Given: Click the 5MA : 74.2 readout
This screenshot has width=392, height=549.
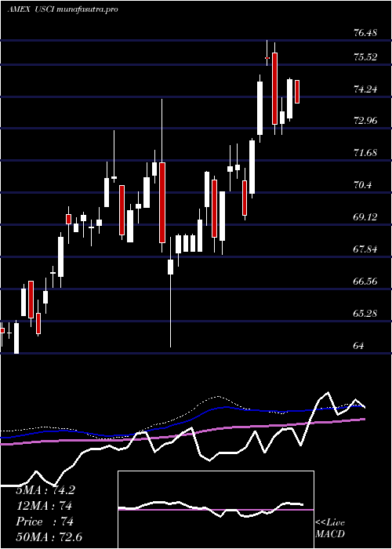Looking at the screenshot, I should (45, 490).
